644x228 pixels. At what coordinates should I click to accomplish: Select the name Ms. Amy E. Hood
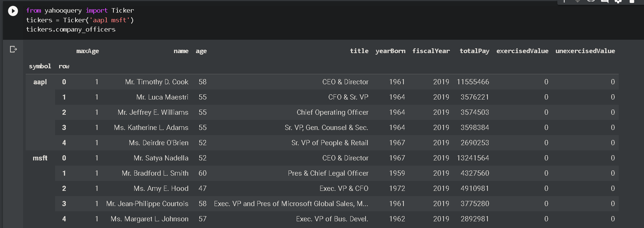coord(161,188)
